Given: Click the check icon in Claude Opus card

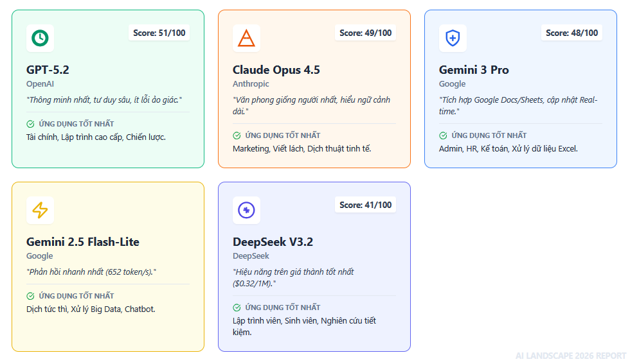Looking at the screenshot, I should tap(237, 135).
